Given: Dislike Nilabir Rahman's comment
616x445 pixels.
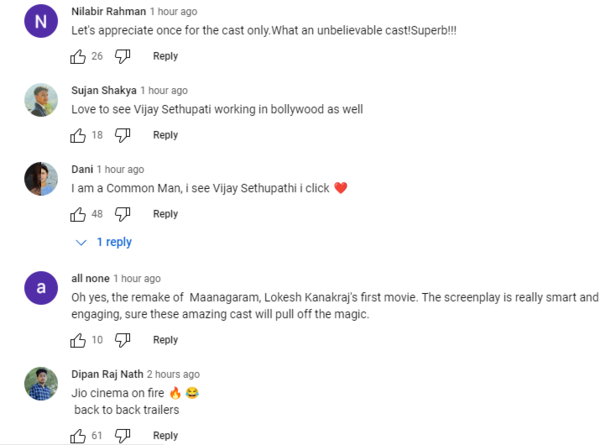Looking at the screenshot, I should 123,56.
